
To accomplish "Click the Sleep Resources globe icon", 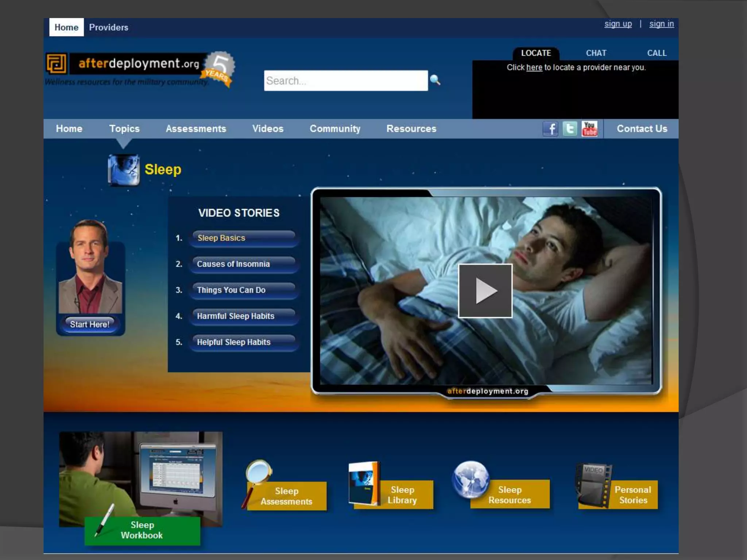I will 471,479.
